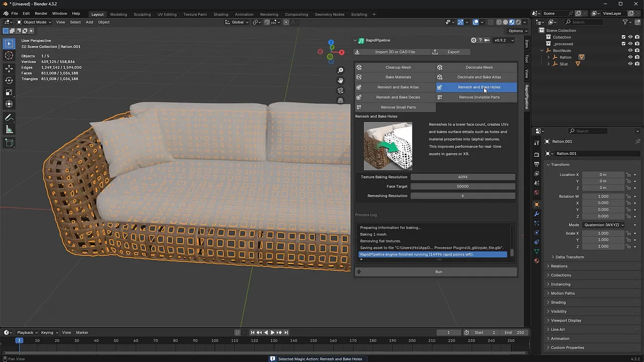
Task: Open the Object properties orange square tab
Action: coord(536,205)
